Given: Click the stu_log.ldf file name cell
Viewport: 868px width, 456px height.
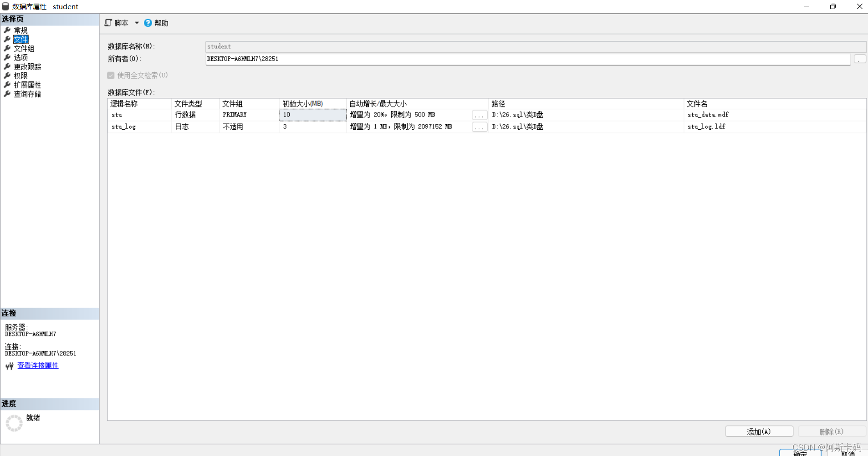Looking at the screenshot, I should pyautogui.click(x=775, y=127).
